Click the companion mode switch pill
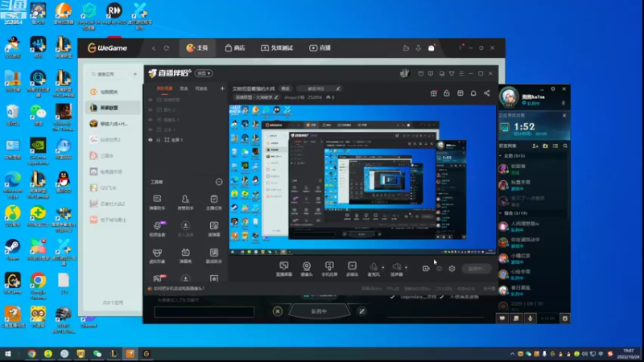The width and height of the screenshot is (644, 362). (204, 73)
